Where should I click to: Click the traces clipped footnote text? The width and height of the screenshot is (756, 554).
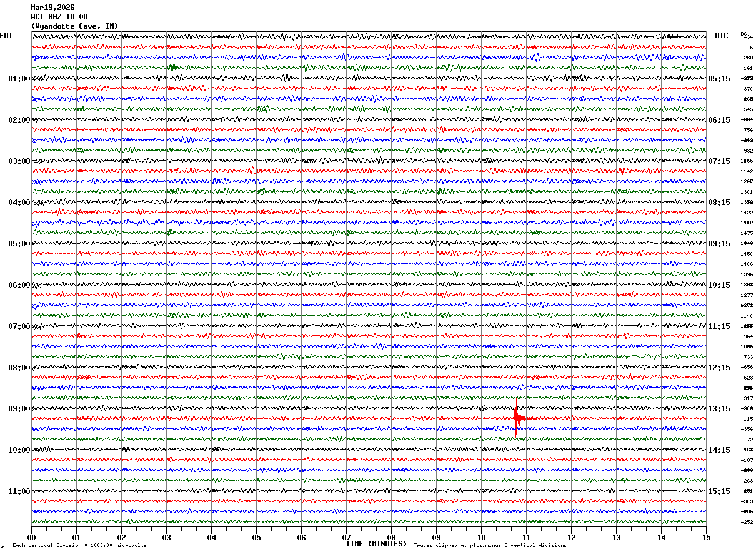click(x=490, y=546)
